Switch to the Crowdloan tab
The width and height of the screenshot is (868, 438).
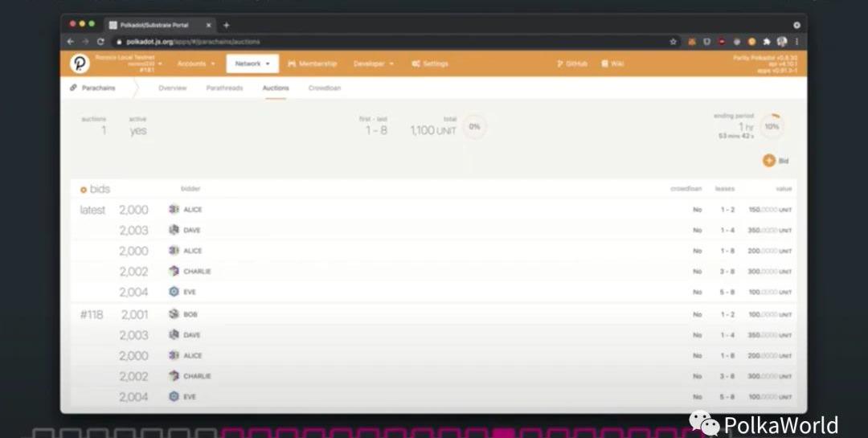(325, 88)
